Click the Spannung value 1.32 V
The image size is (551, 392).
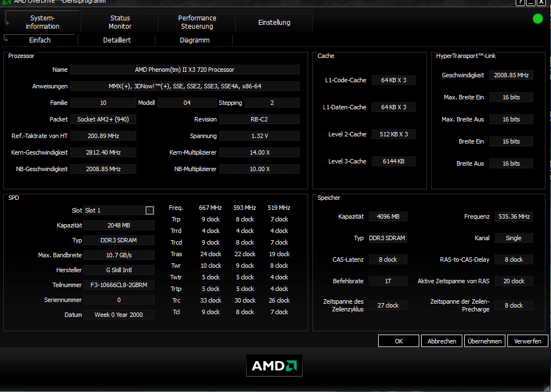(259, 136)
